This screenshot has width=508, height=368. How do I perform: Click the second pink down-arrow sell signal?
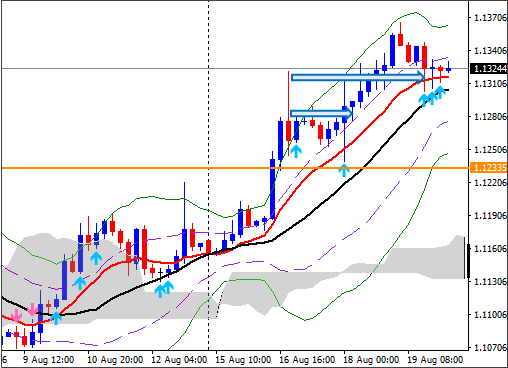click(32, 309)
